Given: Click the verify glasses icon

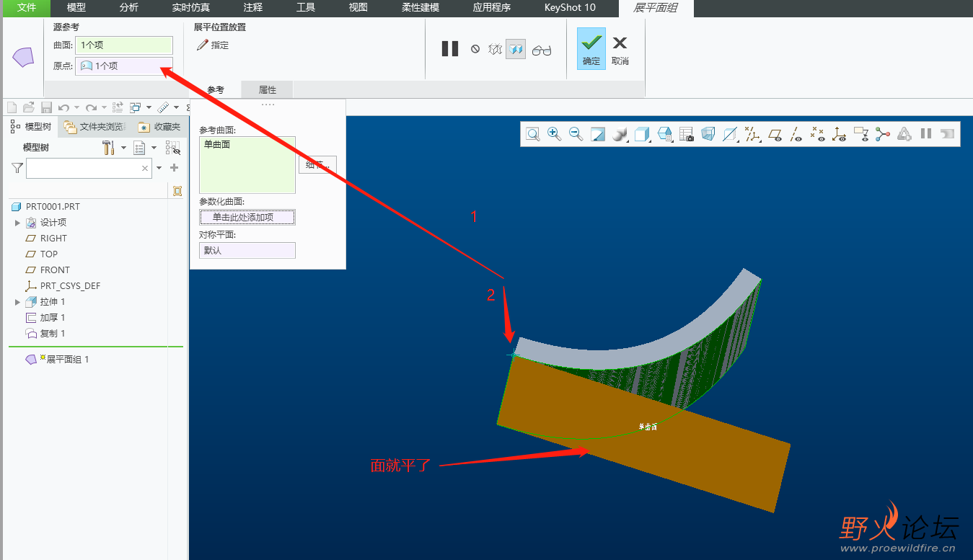Looking at the screenshot, I should (x=542, y=50).
